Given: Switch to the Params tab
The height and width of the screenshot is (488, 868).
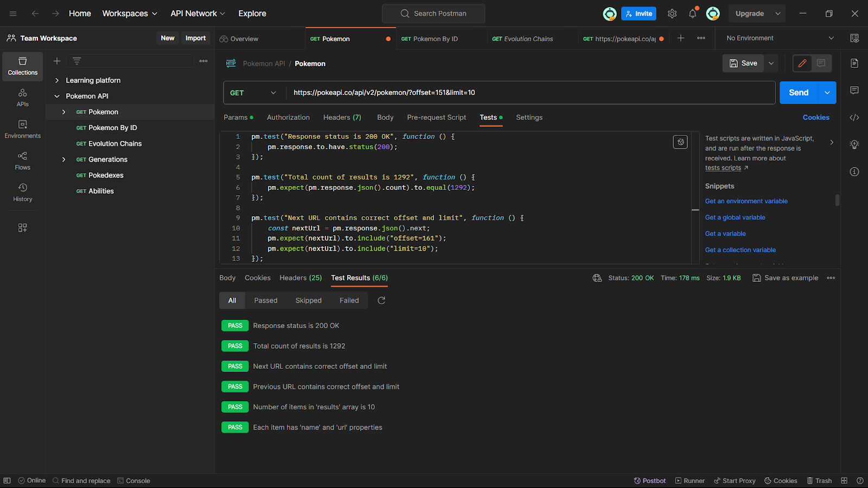Looking at the screenshot, I should [238, 117].
